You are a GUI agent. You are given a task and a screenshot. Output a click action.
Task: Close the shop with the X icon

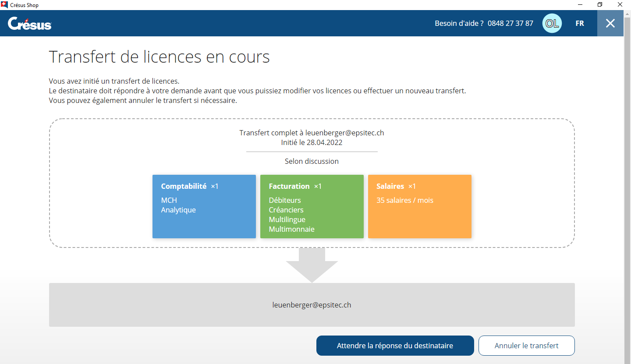(x=610, y=23)
